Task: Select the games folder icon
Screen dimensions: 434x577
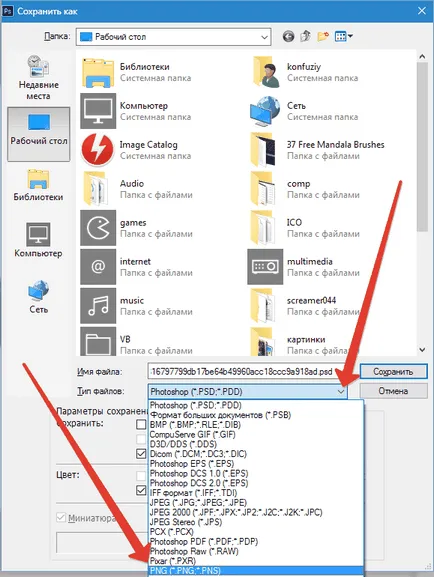Action: tap(98, 228)
